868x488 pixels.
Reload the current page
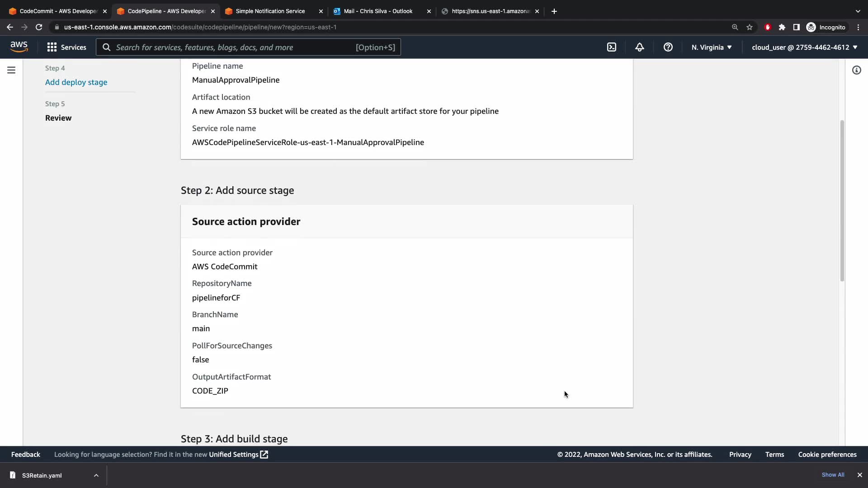tap(39, 27)
